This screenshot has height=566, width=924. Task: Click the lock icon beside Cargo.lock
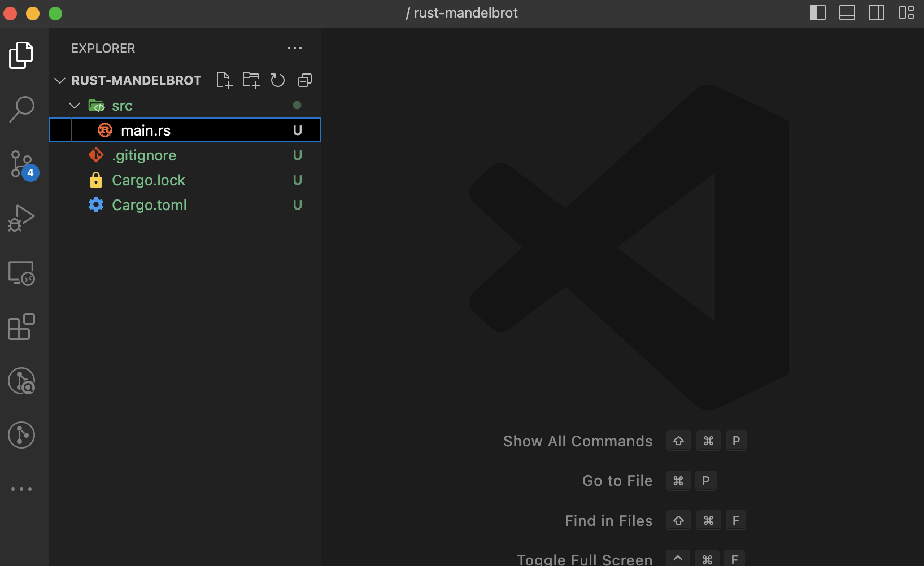[x=96, y=180]
